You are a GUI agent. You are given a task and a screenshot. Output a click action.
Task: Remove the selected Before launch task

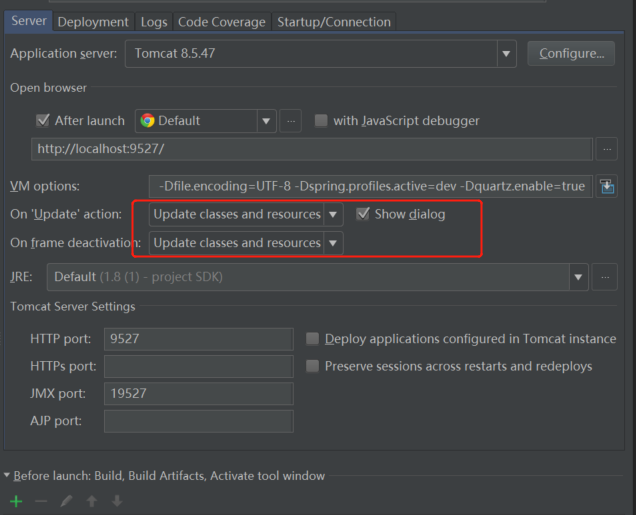point(41,502)
